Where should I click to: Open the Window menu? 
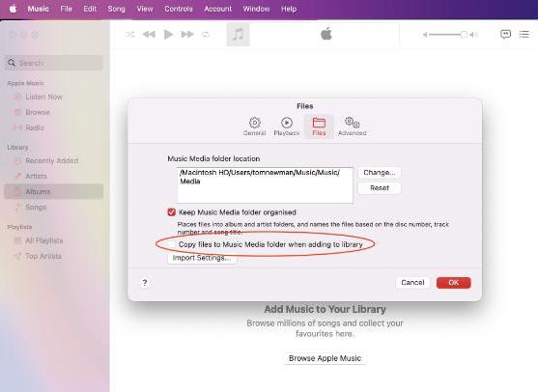(256, 9)
